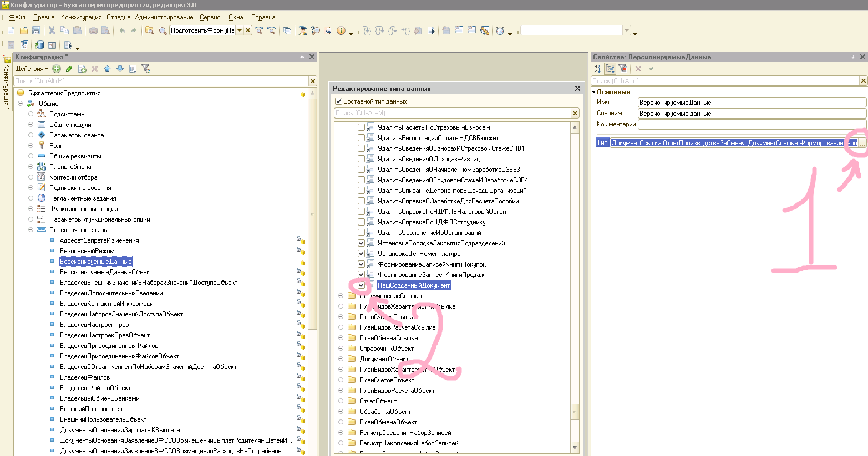
Task: Uncheck ФормированиеЗаписейКнигиПродаж checkbox
Action: coord(362,275)
